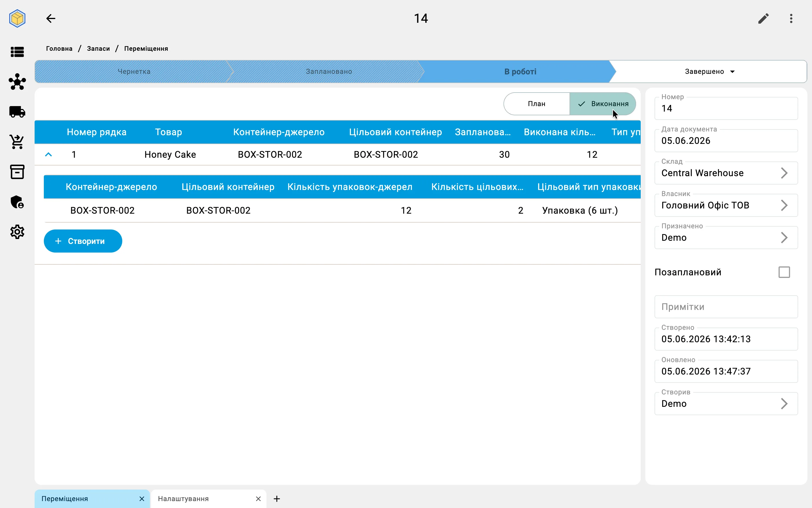Open the settings gear sidebar icon
The image size is (812, 508).
(17, 232)
